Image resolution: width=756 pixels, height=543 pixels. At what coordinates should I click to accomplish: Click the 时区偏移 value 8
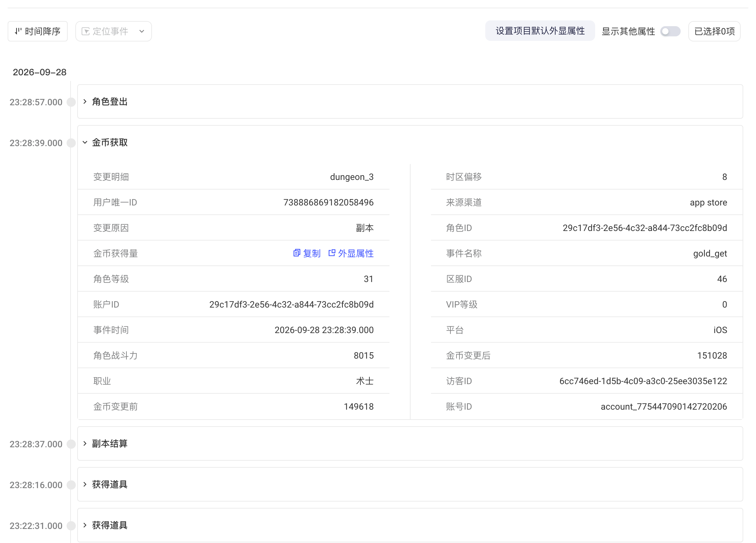coord(724,177)
